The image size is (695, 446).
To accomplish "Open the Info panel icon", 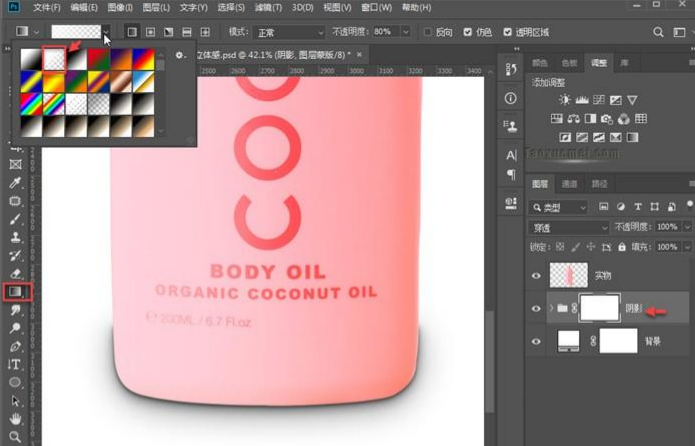I will click(x=511, y=98).
